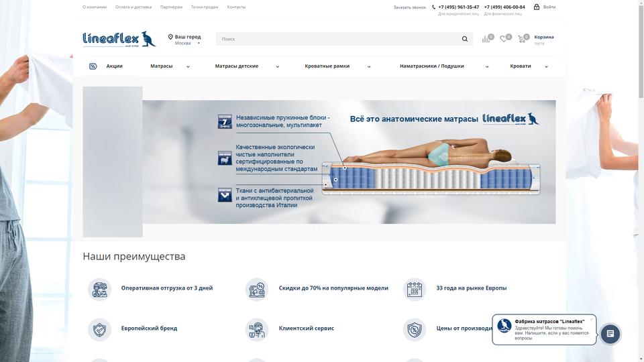The width and height of the screenshot is (644, 362).
Task: Click the anatomical mattress banner slide
Action: pos(349,162)
